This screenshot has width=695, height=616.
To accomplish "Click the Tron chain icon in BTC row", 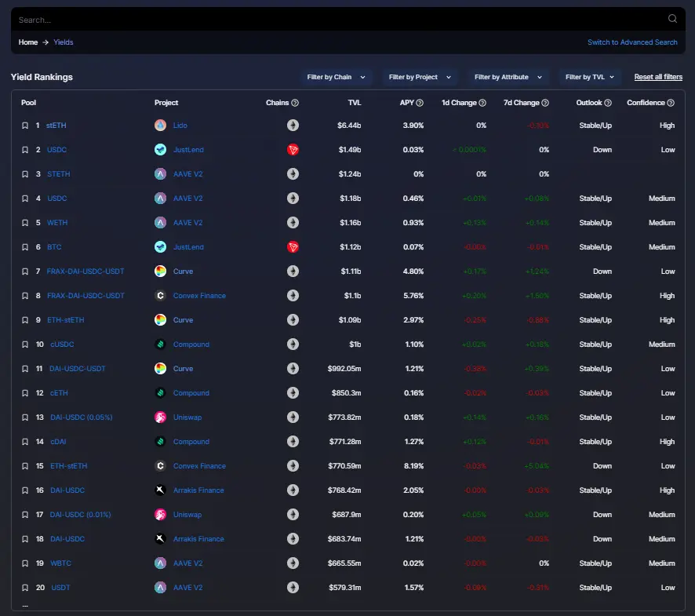I will [293, 247].
